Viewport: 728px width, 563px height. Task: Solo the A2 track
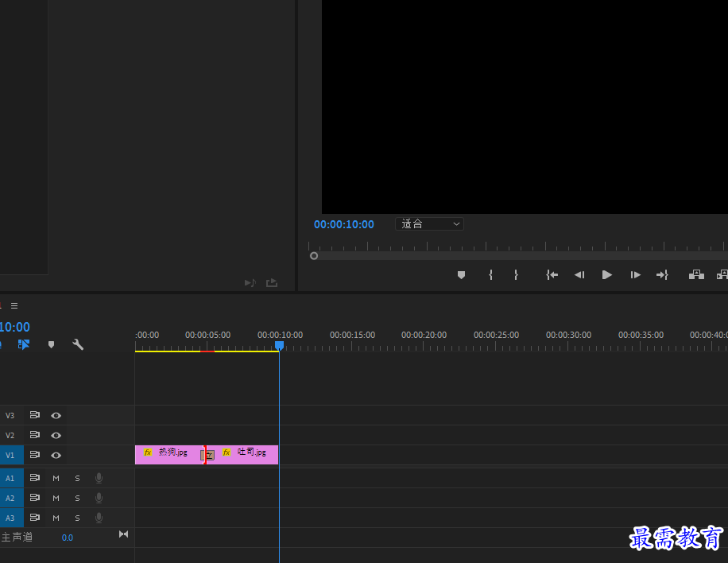point(78,498)
